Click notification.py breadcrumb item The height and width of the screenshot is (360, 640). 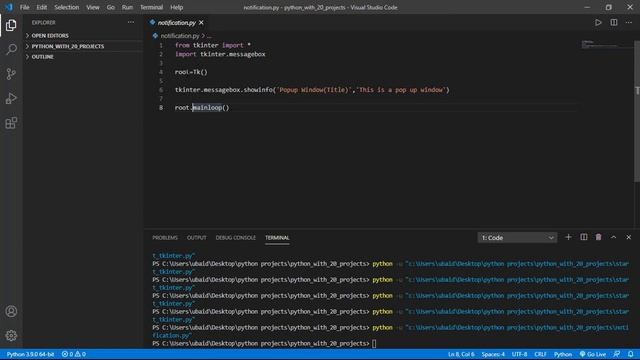pyautogui.click(x=180, y=36)
